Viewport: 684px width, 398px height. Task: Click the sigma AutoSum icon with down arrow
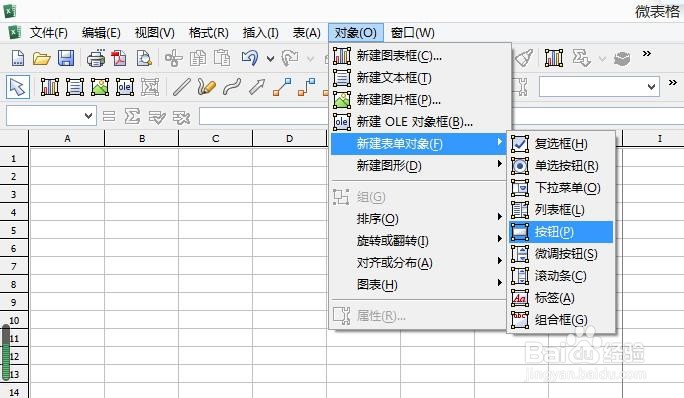[581, 58]
